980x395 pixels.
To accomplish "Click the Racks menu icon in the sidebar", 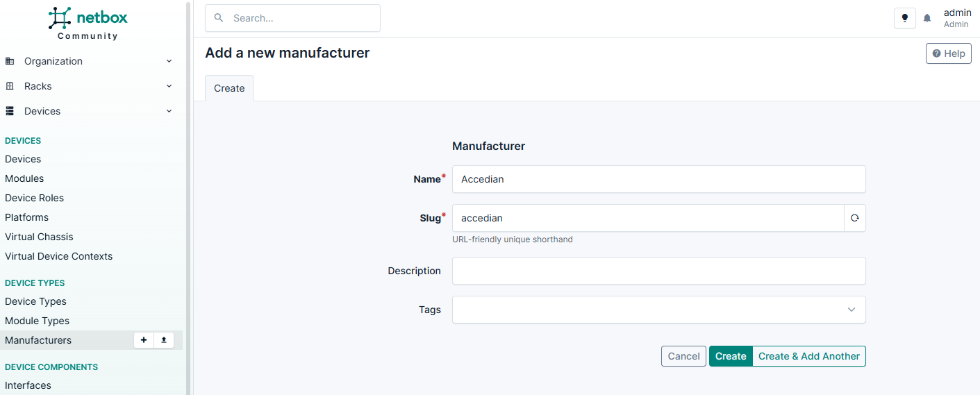I will (x=10, y=86).
